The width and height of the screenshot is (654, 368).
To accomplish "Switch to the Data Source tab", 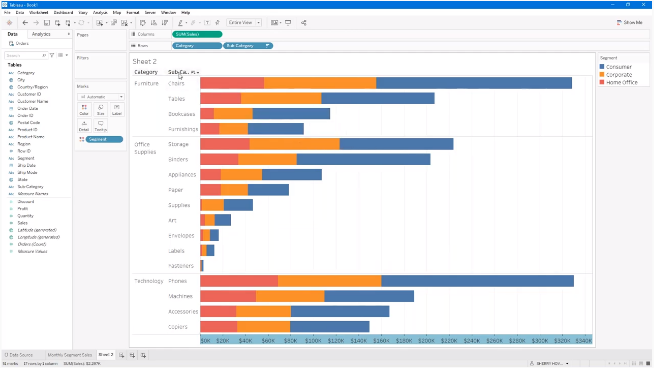I will [x=19, y=355].
